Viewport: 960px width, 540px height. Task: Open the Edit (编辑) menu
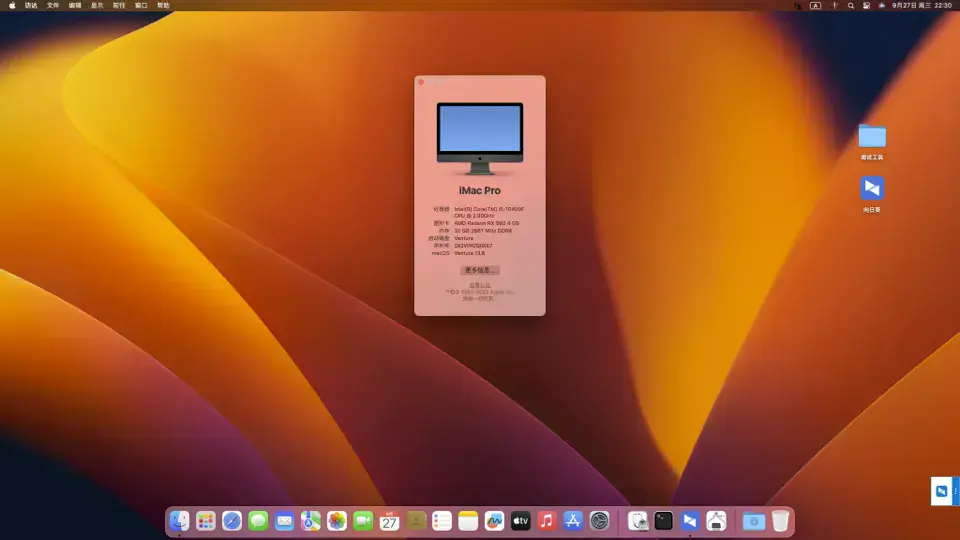click(x=75, y=6)
